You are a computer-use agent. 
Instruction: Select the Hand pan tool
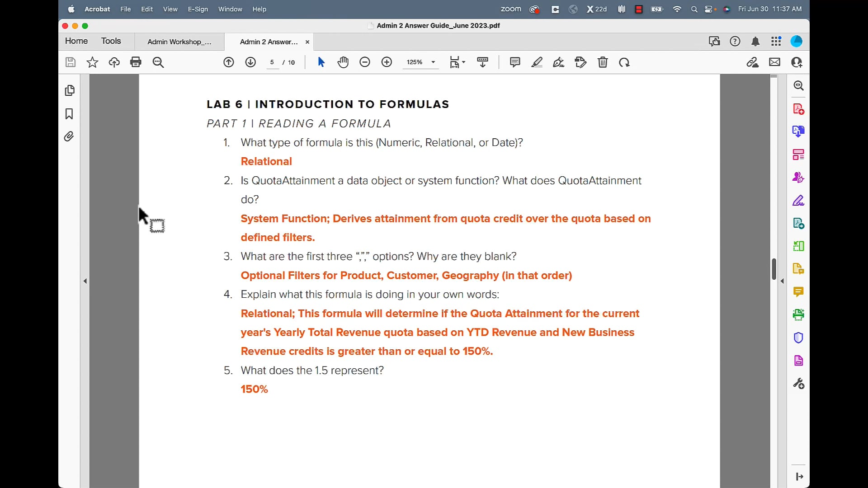tap(343, 62)
